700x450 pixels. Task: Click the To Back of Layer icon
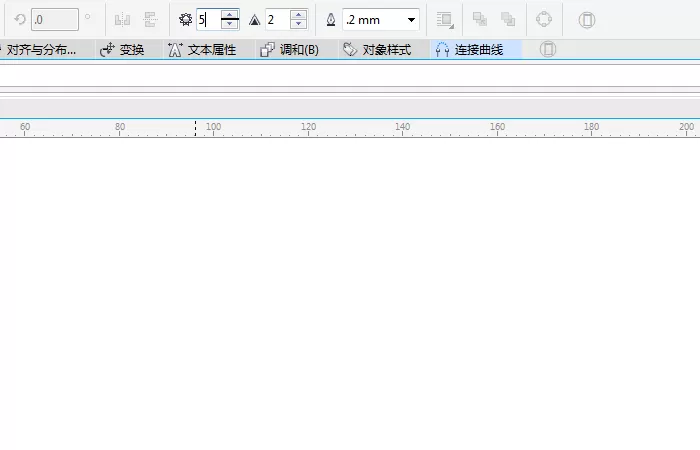[508, 19]
